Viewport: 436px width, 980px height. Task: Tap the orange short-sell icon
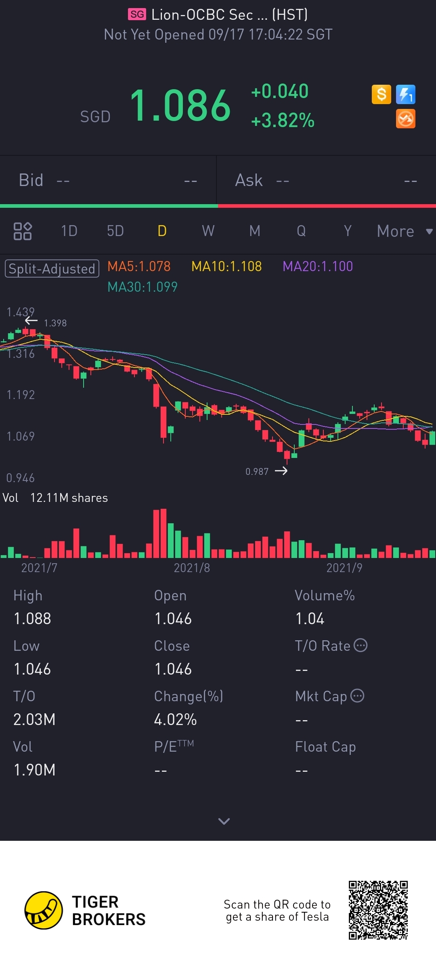[x=406, y=119]
